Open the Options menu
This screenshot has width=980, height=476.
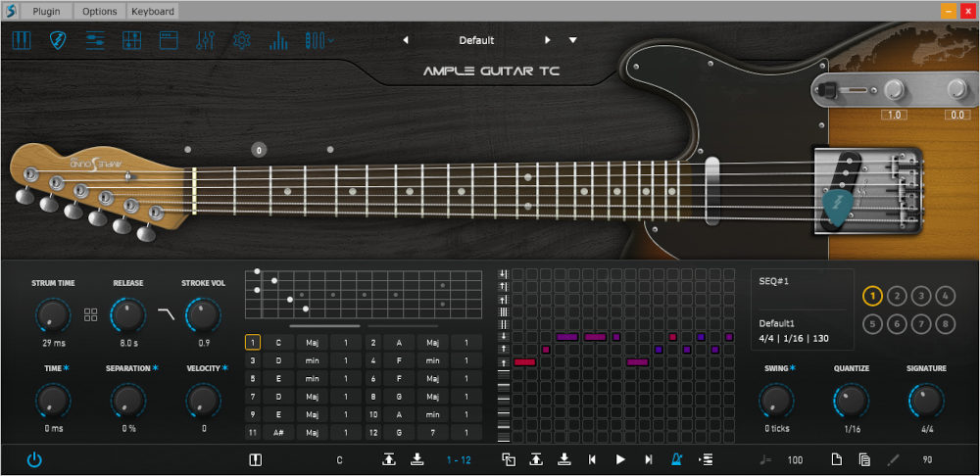(x=99, y=11)
